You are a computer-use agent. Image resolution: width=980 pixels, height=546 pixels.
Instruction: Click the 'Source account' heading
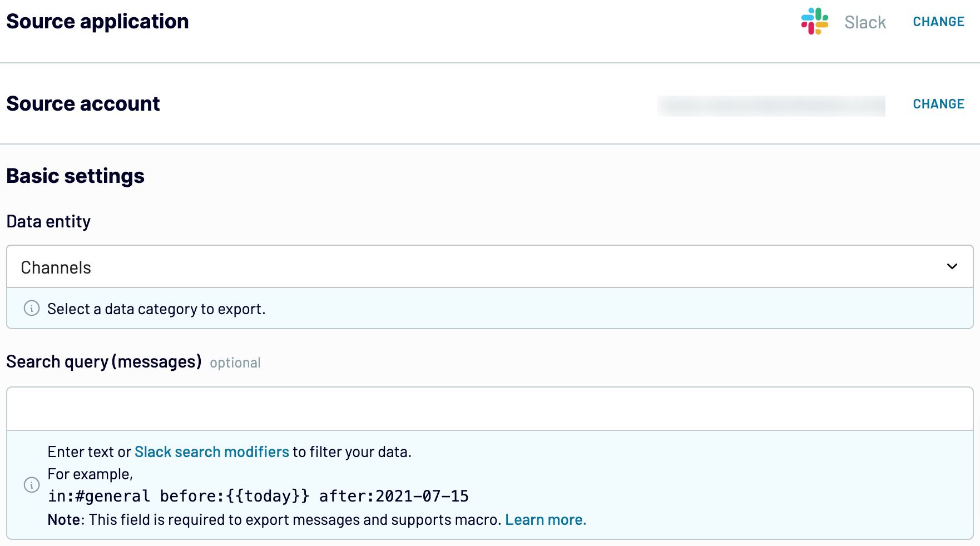tap(83, 104)
